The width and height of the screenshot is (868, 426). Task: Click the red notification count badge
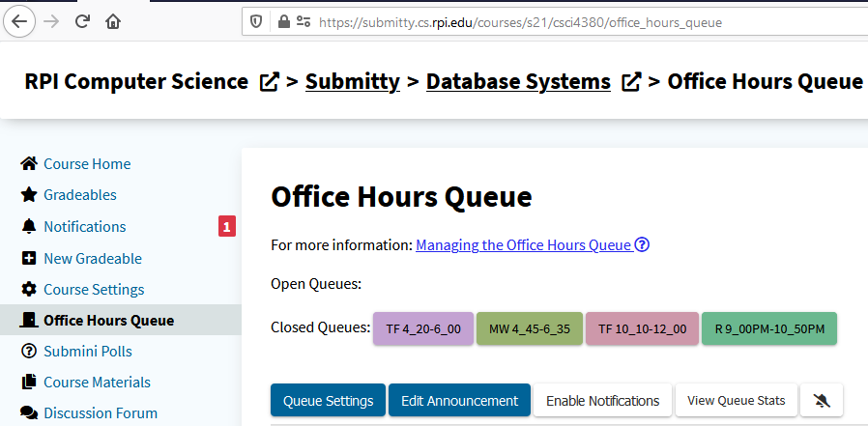pos(227,226)
